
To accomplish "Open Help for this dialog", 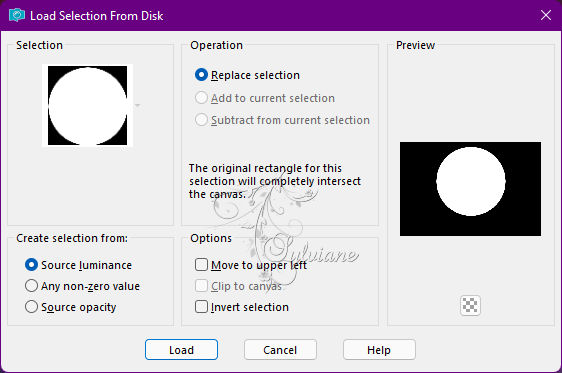I will [379, 350].
